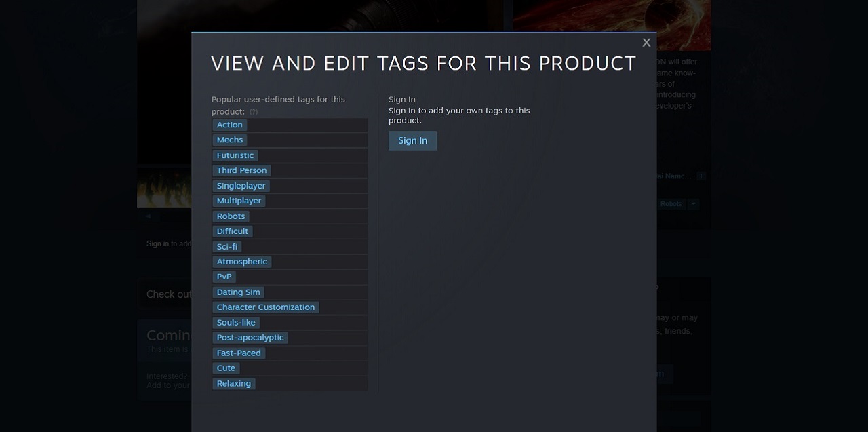This screenshot has width=868, height=432.
Task: Click the Dating Sim tag
Action: [x=238, y=292]
